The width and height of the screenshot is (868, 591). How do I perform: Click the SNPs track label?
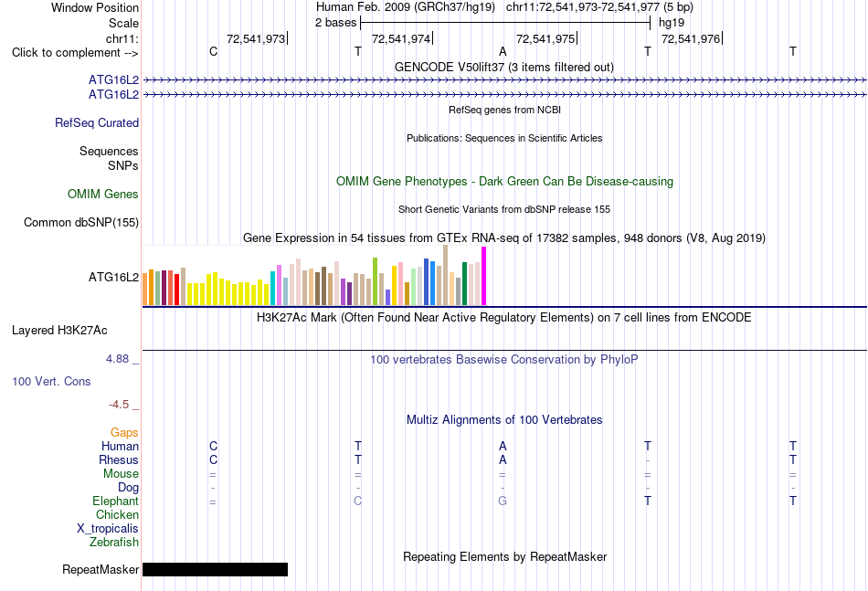click(x=123, y=165)
